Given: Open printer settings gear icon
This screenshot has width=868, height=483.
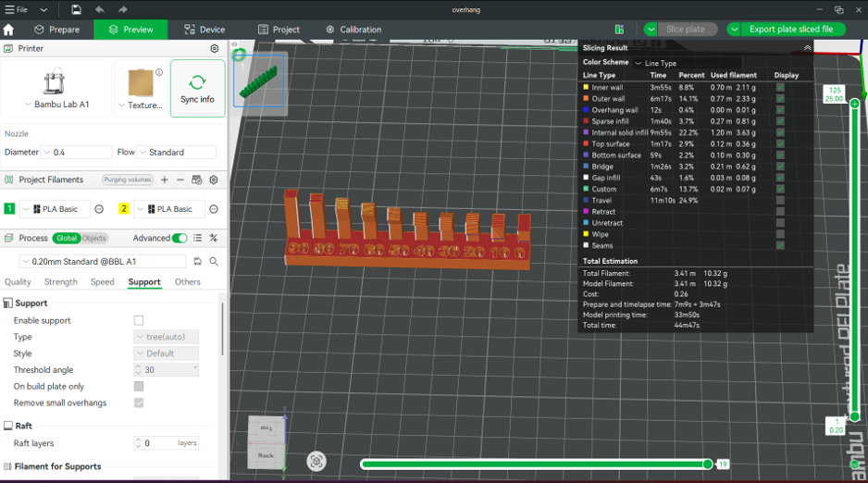Looking at the screenshot, I should 215,49.
